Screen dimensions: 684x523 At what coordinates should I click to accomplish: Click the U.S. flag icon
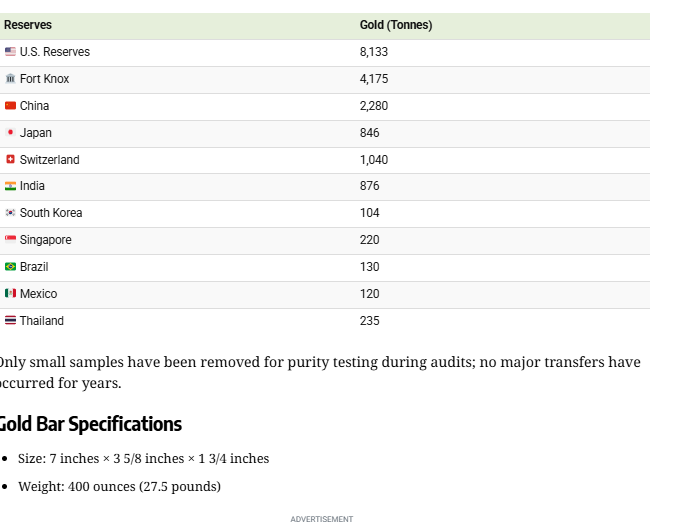(x=10, y=52)
